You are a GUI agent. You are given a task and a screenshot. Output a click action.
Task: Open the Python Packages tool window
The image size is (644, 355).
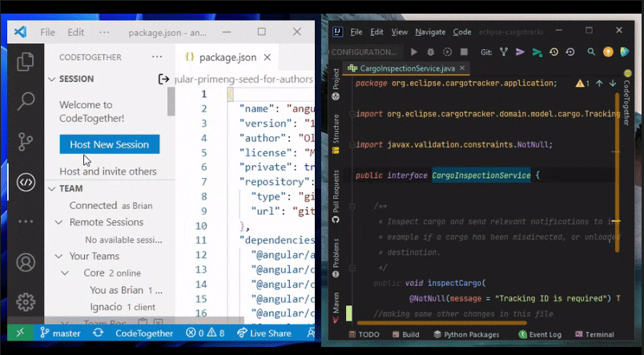click(x=466, y=334)
